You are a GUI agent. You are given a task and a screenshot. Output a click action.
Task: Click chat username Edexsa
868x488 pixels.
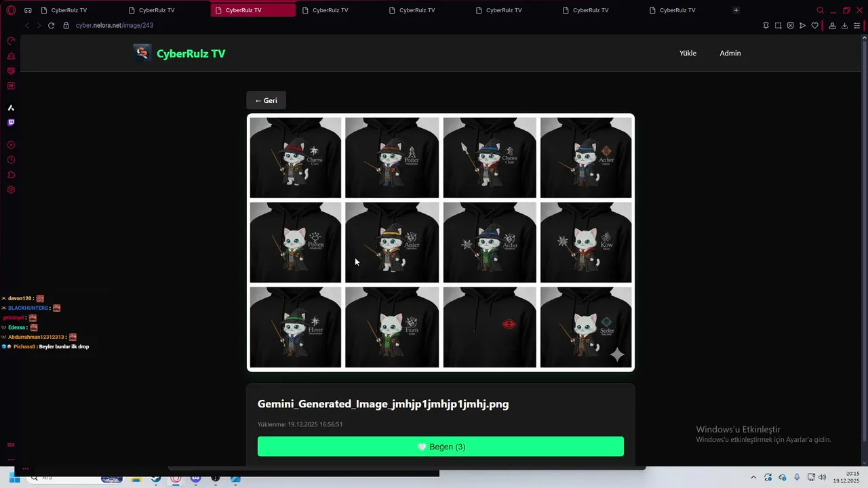coord(17,327)
